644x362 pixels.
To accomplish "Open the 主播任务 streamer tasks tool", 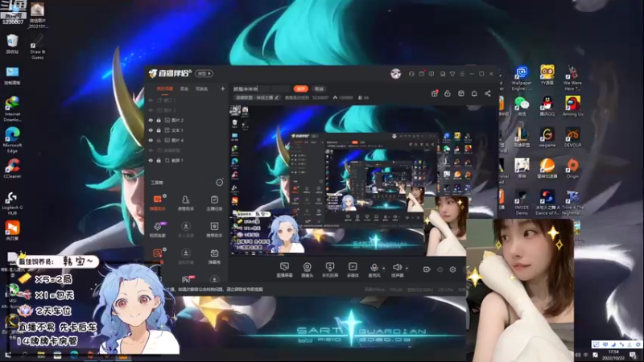I will (214, 203).
